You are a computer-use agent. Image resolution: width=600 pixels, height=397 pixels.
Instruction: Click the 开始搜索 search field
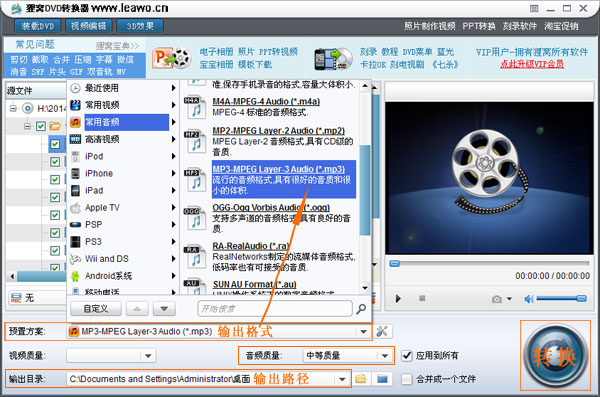pos(275,309)
